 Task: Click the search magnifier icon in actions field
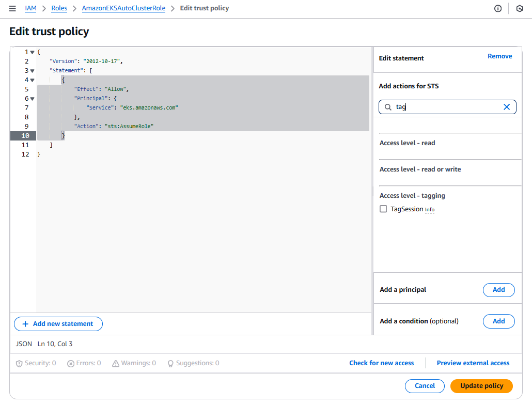tap(388, 107)
